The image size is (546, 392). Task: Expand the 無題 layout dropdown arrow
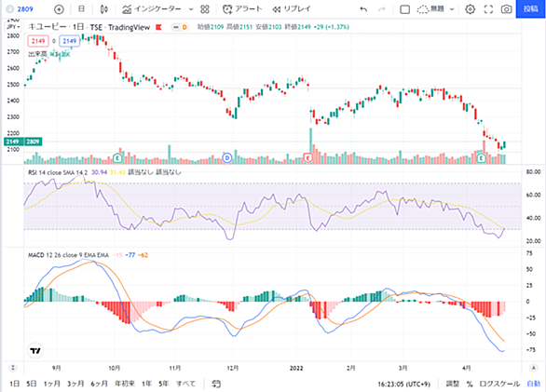[x=452, y=9]
